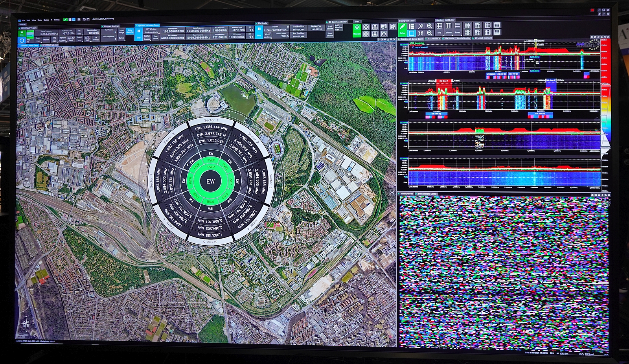
Task: Open the Testing menu
Action: point(57,20)
